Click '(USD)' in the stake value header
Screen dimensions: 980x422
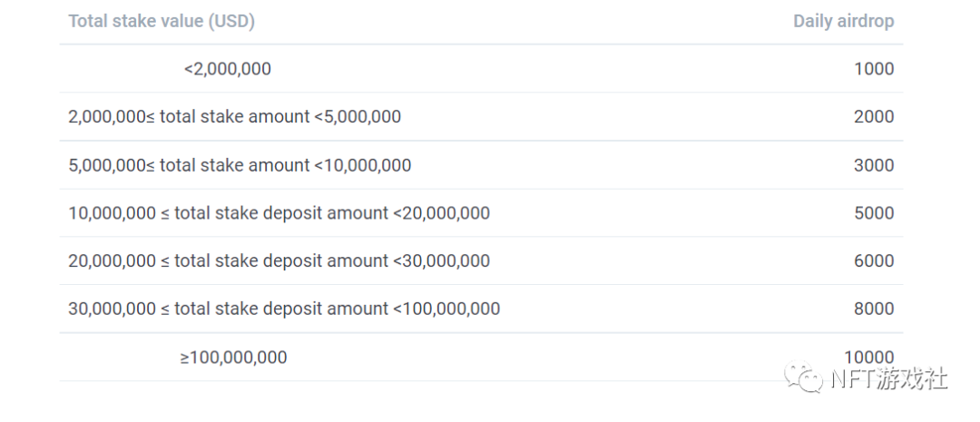[231, 21]
